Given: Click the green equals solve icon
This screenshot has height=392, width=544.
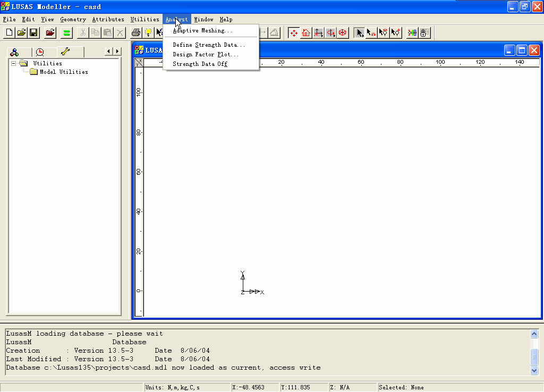Looking at the screenshot, I should 66,33.
